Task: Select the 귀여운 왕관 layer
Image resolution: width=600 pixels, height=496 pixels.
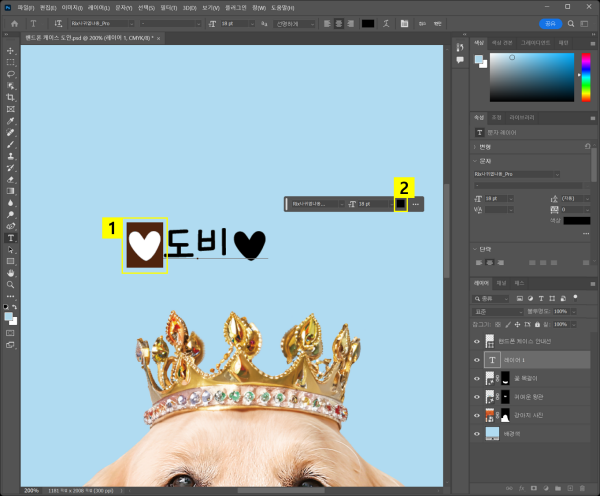Action: [x=530, y=397]
